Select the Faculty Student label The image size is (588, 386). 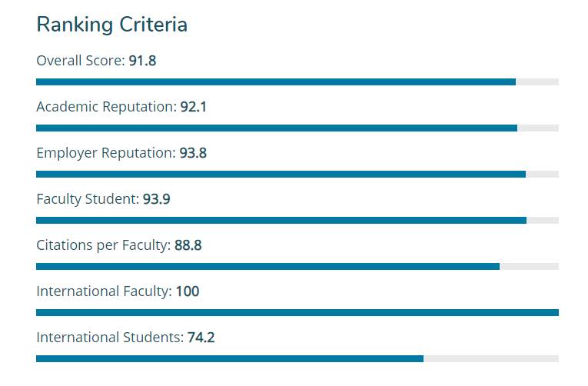[x=88, y=199]
